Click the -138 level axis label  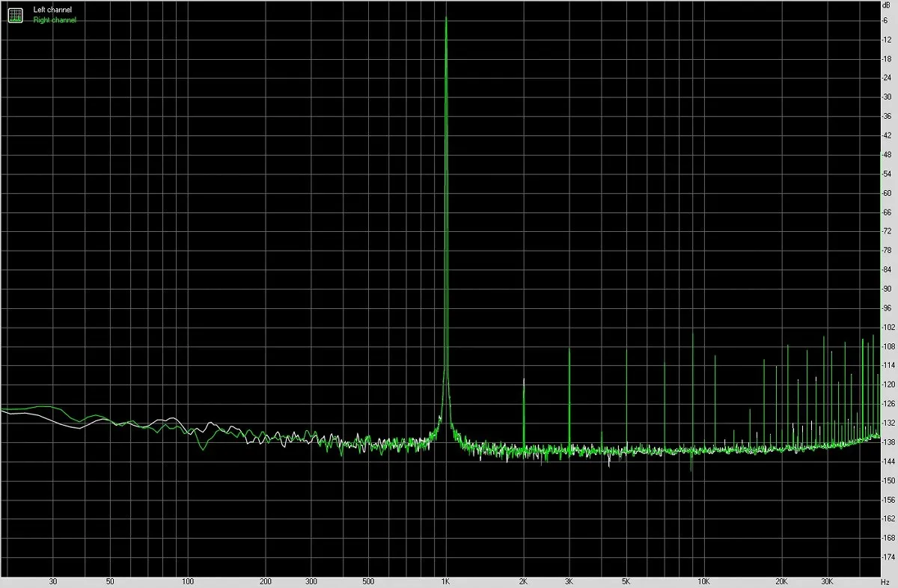click(x=889, y=443)
